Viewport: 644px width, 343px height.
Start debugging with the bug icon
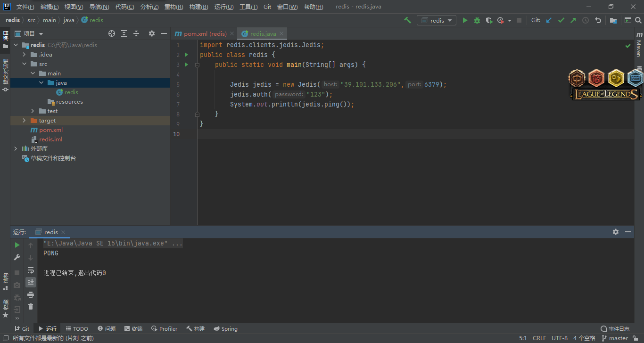(477, 20)
